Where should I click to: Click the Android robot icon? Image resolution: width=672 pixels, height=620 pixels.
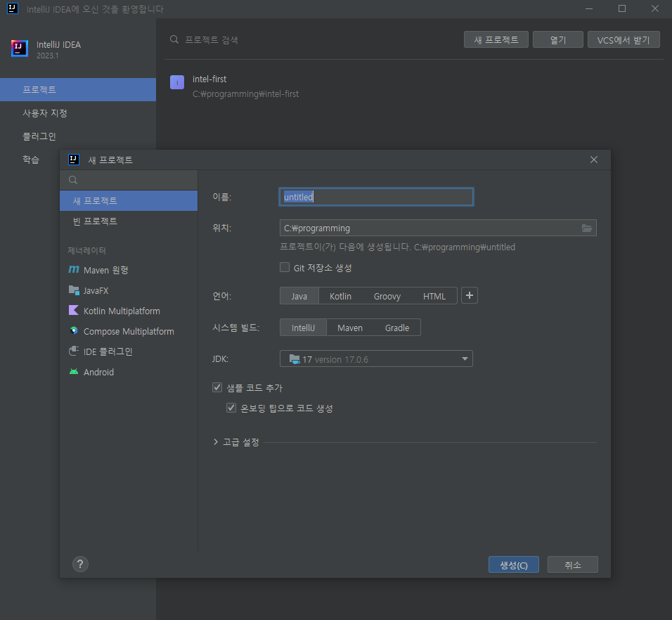74,371
